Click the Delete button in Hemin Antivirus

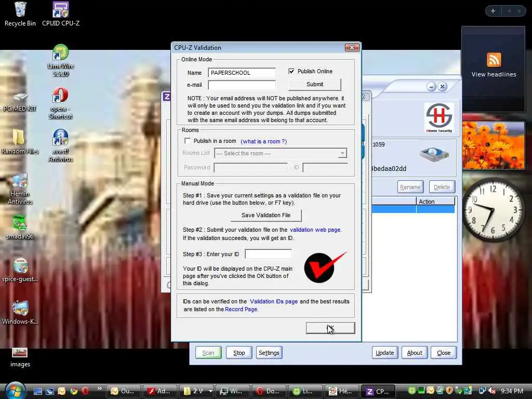442,187
